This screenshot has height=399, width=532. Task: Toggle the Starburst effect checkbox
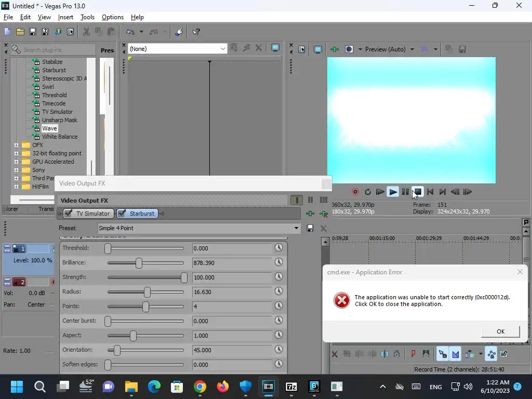[x=122, y=213]
